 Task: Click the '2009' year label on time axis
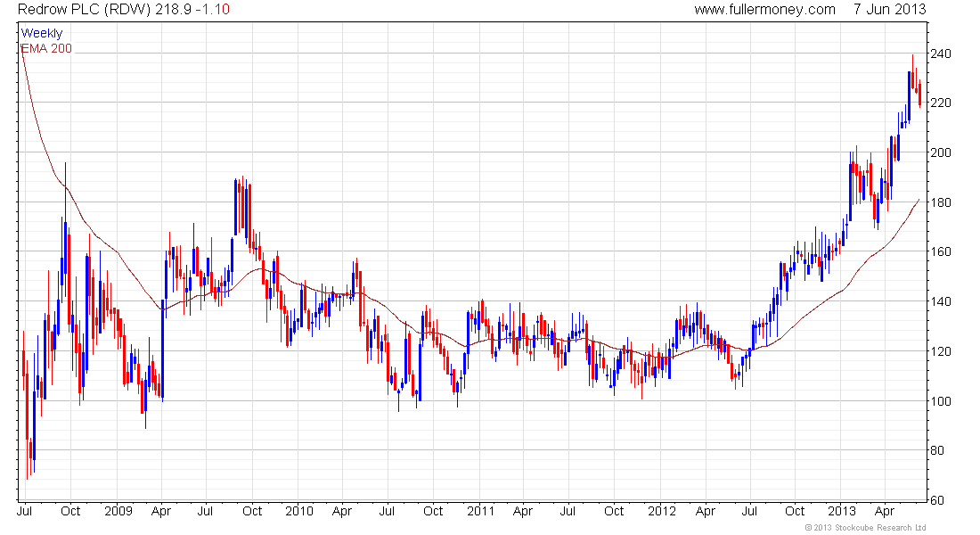click(x=118, y=511)
